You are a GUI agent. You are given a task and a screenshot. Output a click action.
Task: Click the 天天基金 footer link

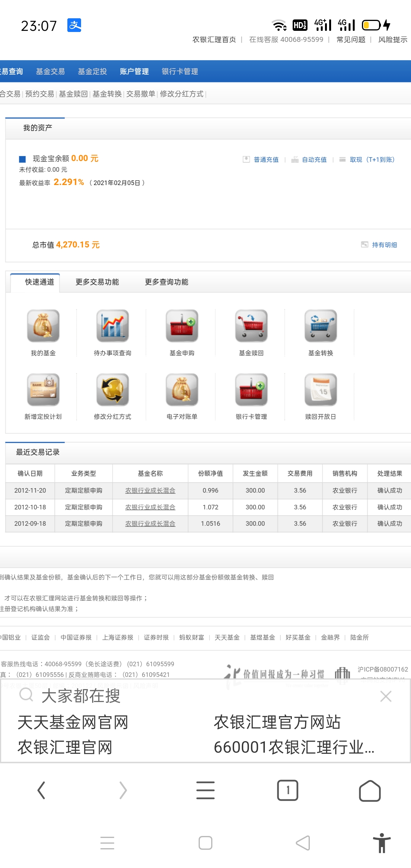[227, 637]
